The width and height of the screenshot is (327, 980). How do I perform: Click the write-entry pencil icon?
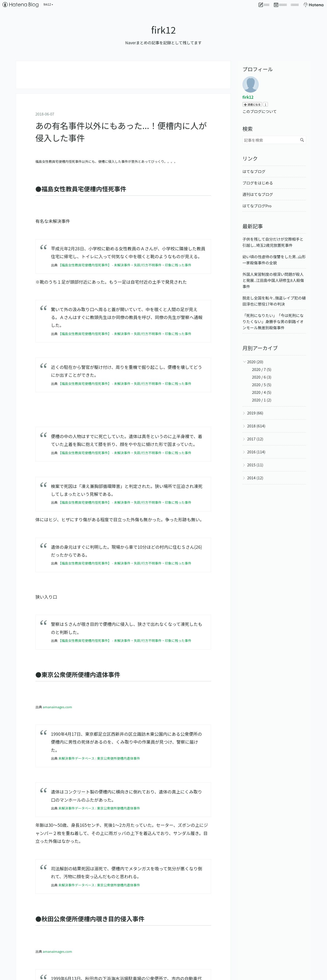tap(261, 5)
